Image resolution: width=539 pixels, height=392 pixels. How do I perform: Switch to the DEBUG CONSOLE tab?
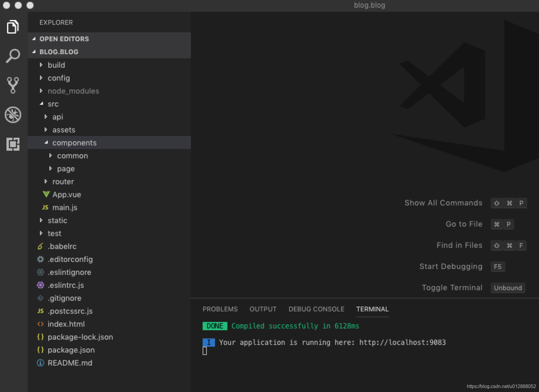tap(316, 309)
